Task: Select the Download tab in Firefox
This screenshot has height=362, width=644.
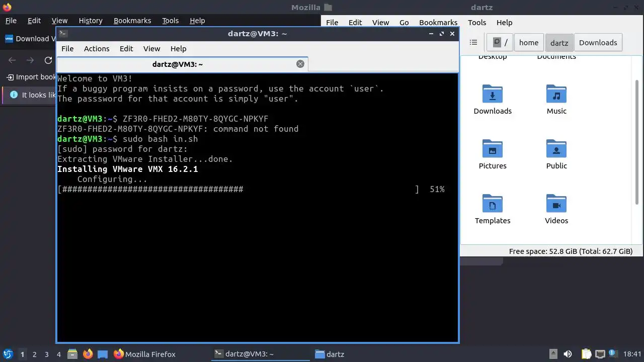Action: 30,39
